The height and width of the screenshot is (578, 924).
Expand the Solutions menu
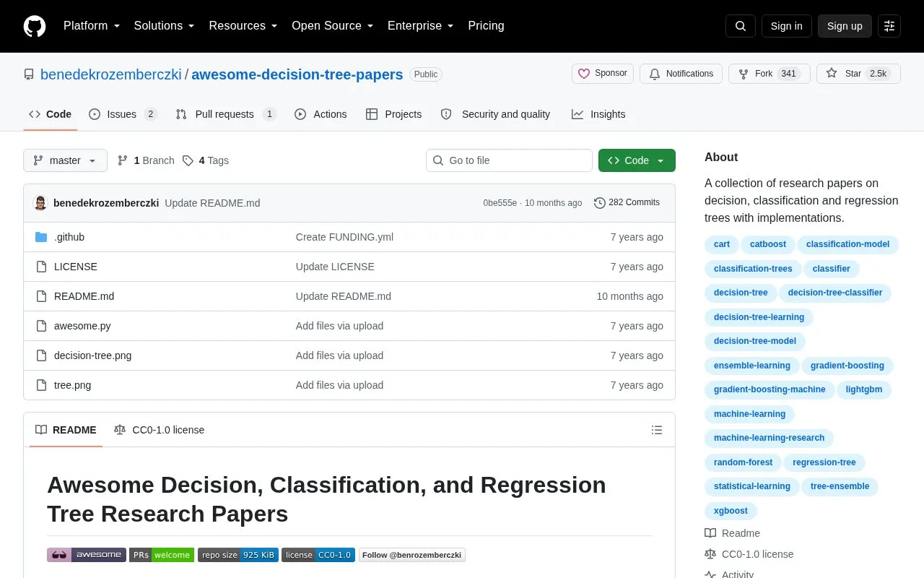click(x=165, y=26)
